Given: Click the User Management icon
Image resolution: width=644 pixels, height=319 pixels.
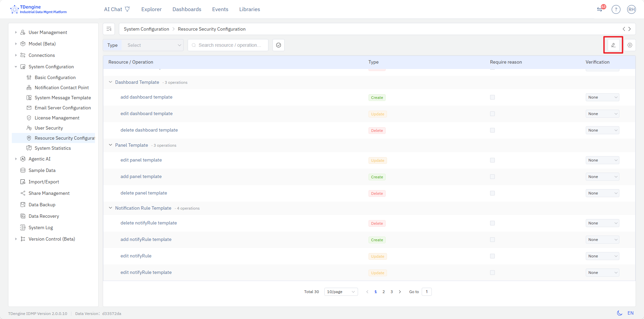Looking at the screenshot, I should [23, 32].
